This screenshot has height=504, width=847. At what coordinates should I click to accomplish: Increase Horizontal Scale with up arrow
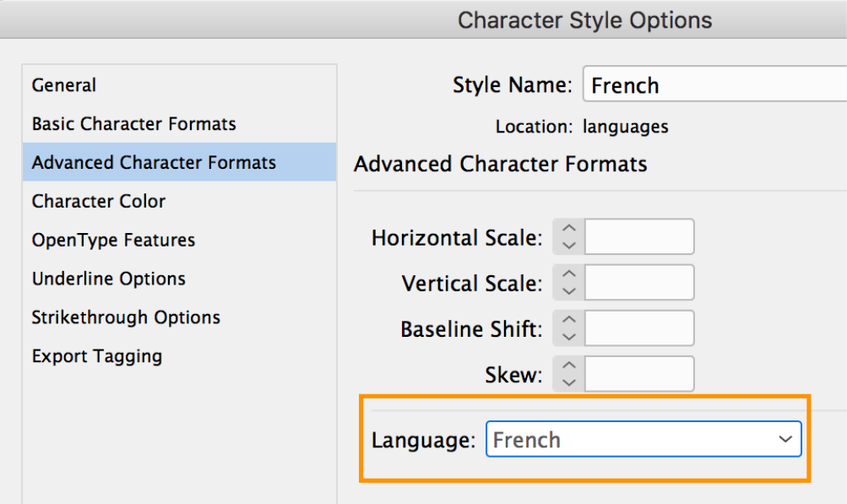(x=569, y=228)
